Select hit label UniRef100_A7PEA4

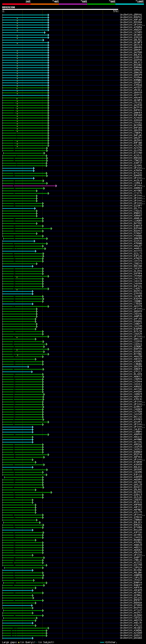(131, 85)
